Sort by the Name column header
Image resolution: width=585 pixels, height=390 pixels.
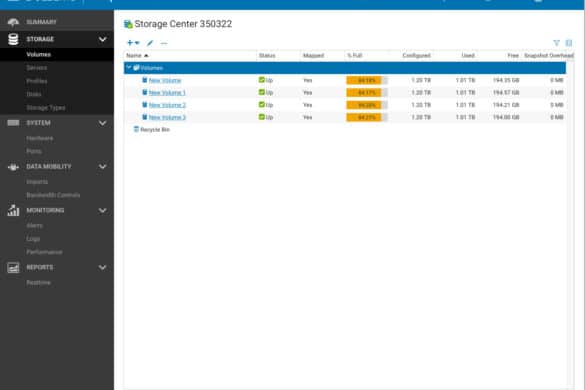coord(137,56)
